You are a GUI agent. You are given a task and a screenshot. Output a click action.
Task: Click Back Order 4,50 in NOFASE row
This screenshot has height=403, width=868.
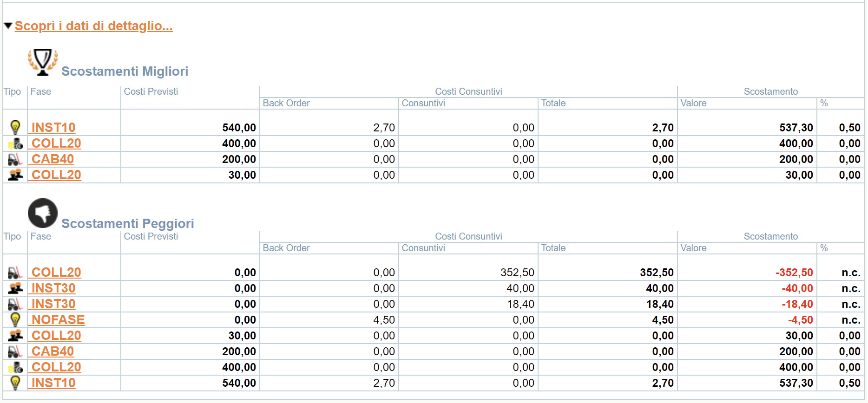point(384,320)
